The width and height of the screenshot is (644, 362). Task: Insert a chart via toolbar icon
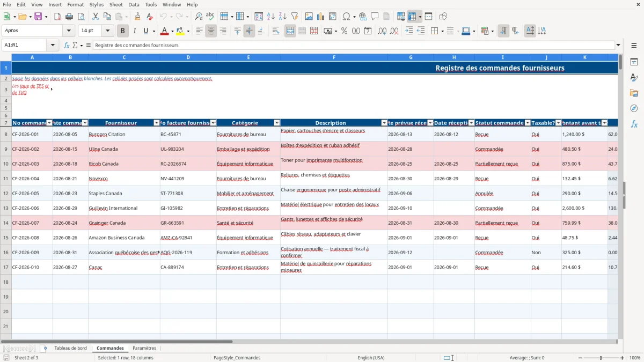(321, 17)
